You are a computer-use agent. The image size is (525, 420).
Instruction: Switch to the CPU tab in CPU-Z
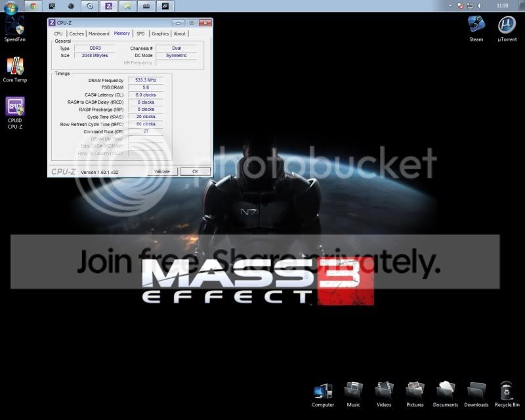[x=58, y=33]
